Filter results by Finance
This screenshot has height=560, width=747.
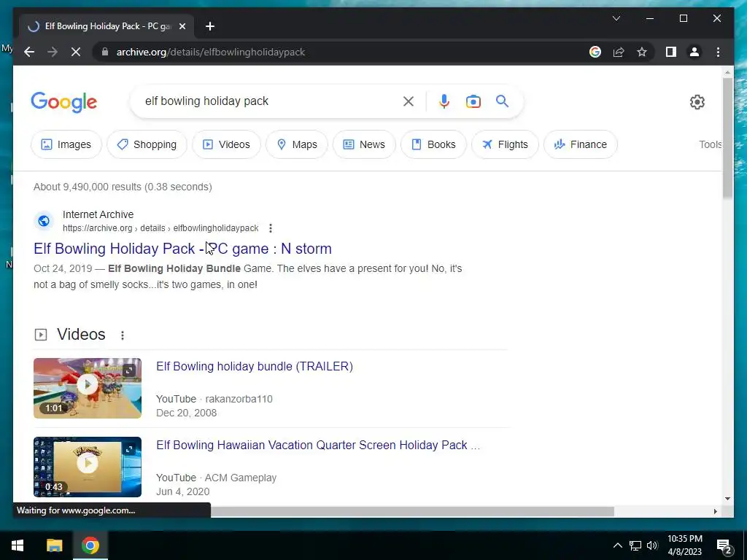(x=580, y=144)
